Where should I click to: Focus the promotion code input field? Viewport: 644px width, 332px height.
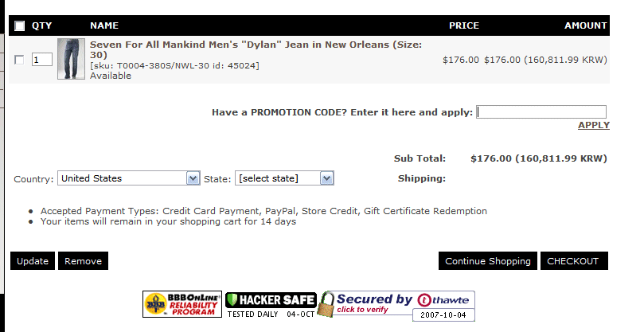pyautogui.click(x=541, y=112)
